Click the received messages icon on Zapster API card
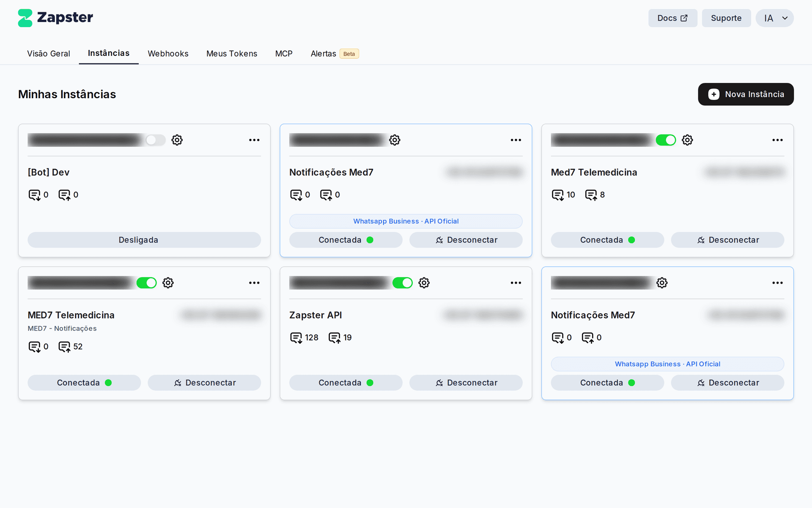812x508 pixels. (296, 337)
